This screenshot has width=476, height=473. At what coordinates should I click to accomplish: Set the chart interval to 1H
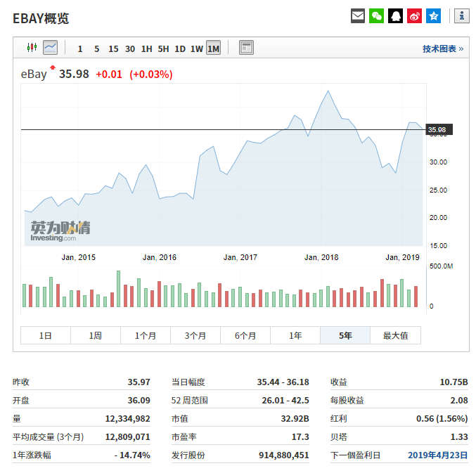click(x=147, y=49)
